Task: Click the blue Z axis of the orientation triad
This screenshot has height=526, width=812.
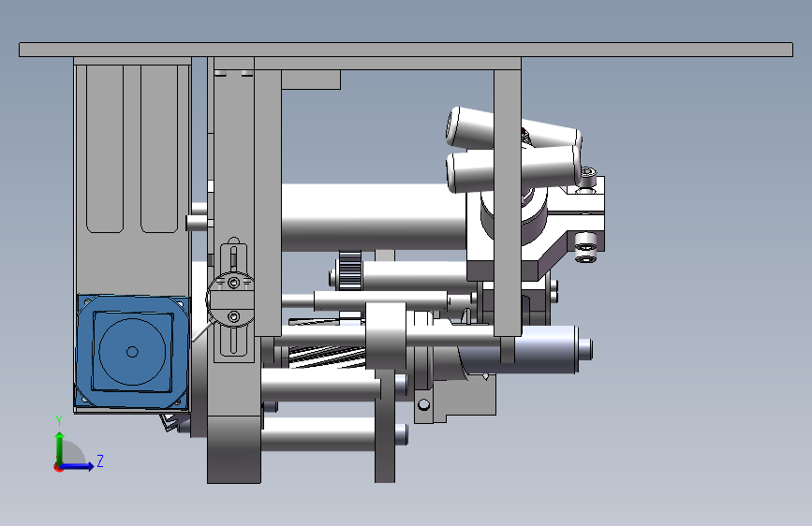Action: pyautogui.click(x=78, y=466)
